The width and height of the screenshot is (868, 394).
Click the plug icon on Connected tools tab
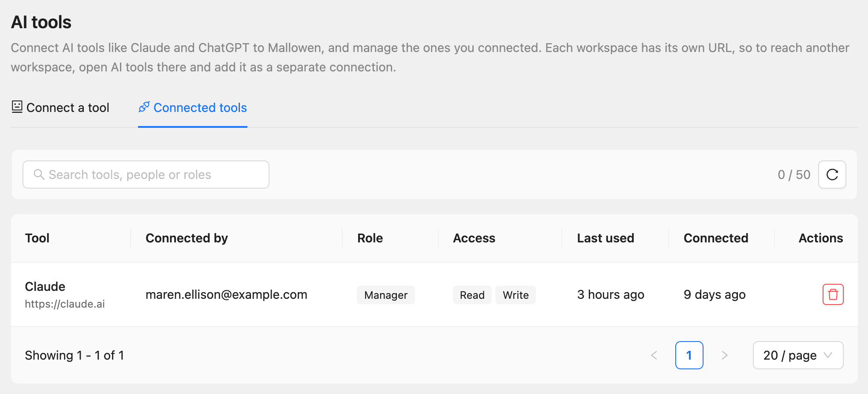pyautogui.click(x=144, y=107)
